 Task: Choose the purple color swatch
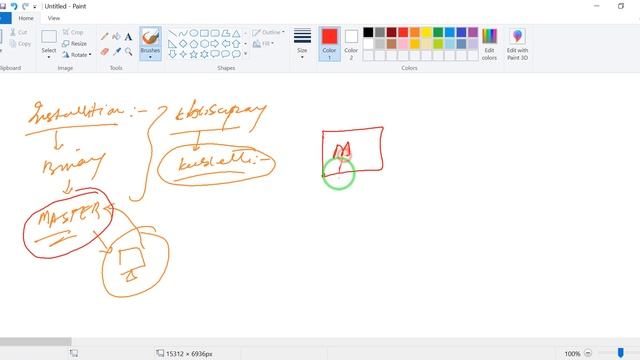(473, 32)
